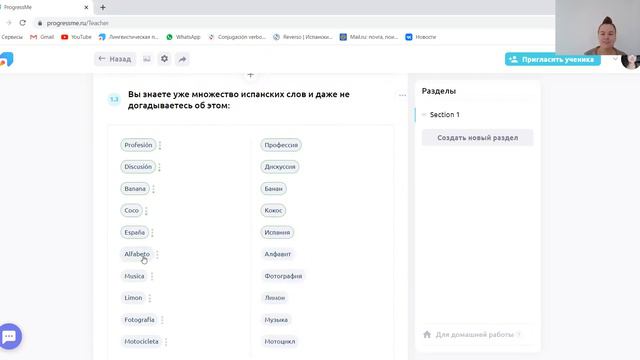This screenshot has width=640, height=360.
Task: Open the Новости bookmark
Action: tap(421, 37)
